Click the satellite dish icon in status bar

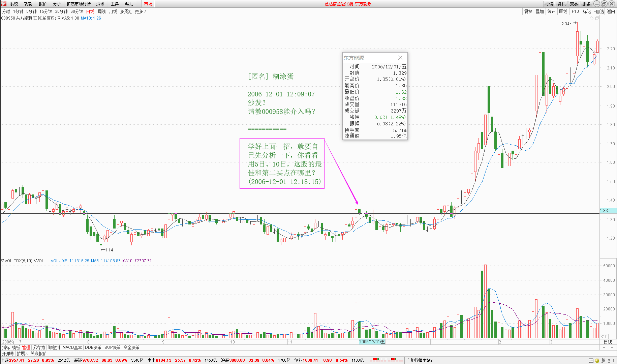pyautogui.click(x=603, y=360)
